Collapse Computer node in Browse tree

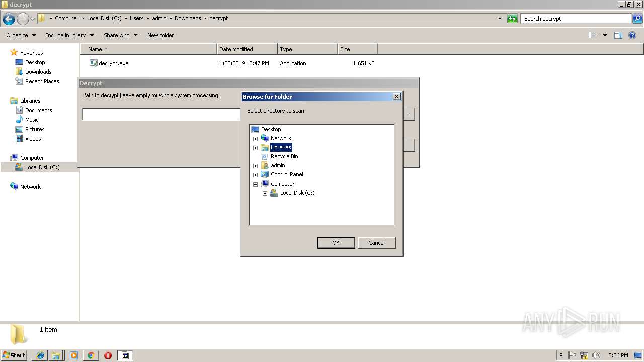255,184
